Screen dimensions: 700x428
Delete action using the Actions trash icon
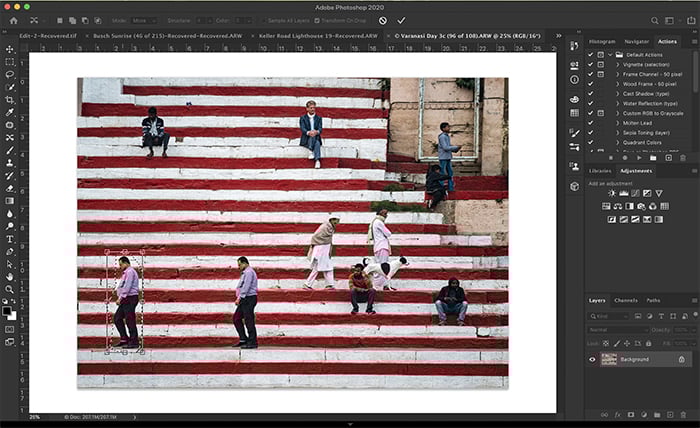tap(682, 158)
